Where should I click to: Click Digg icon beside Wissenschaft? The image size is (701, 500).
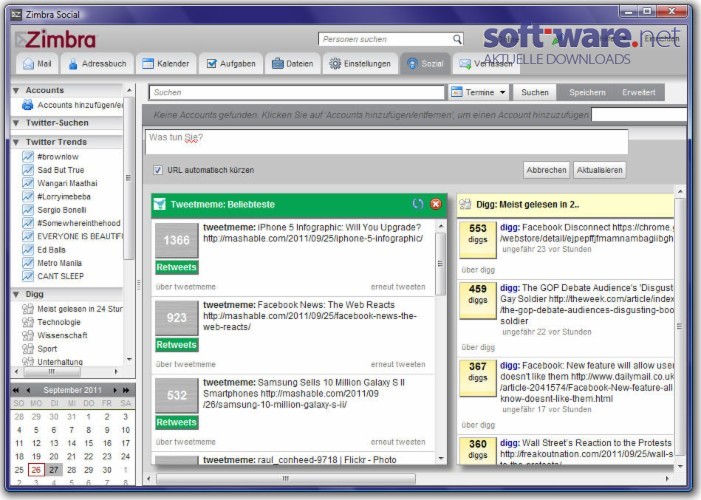[x=28, y=335]
